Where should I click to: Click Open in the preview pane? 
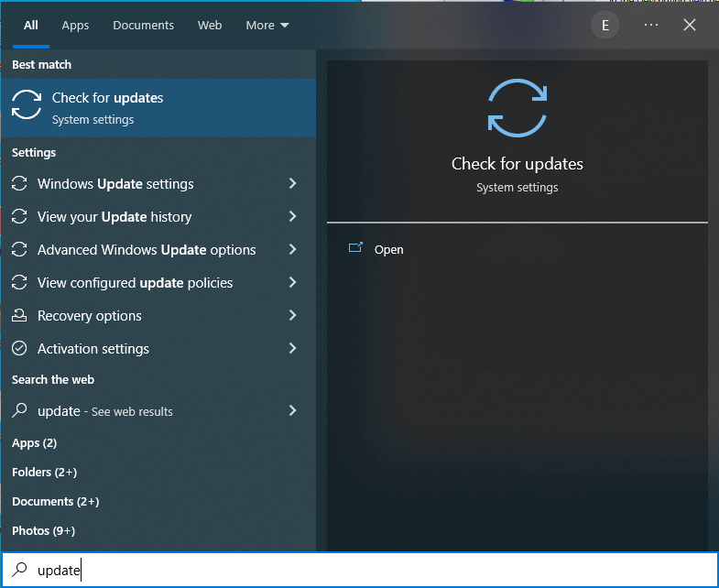pos(388,249)
